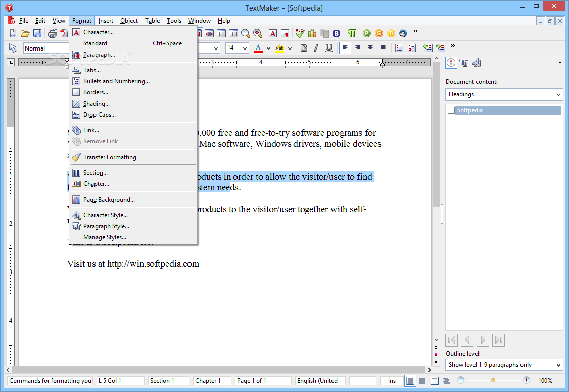The image size is (569, 392).
Task: Expand more formatting toolbar buttons chevron
Action: (453, 45)
